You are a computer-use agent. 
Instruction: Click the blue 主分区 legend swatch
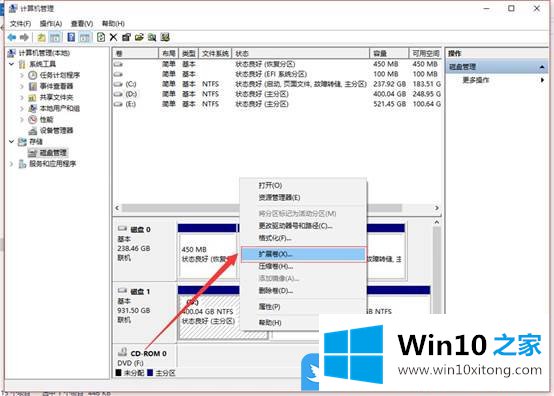[x=150, y=373]
